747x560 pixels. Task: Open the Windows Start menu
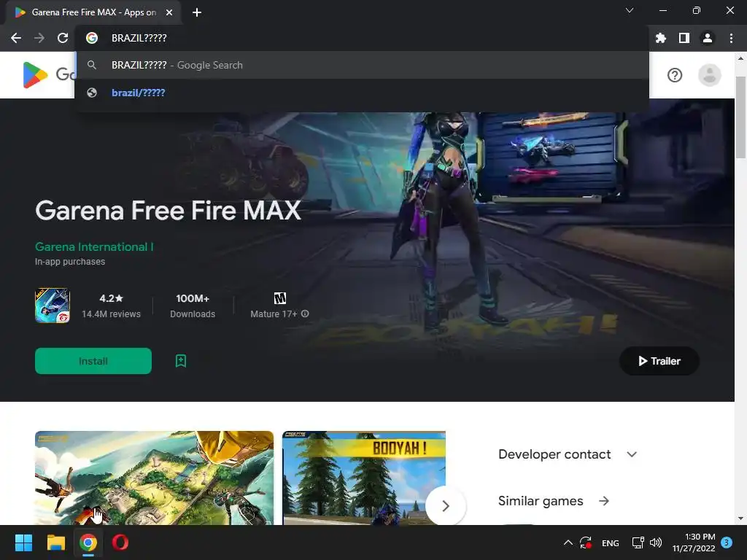tap(23, 542)
